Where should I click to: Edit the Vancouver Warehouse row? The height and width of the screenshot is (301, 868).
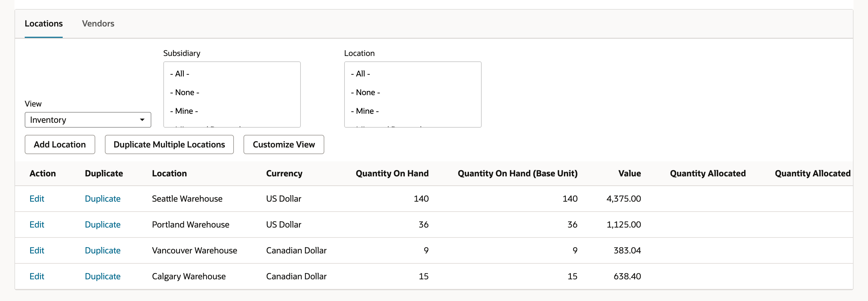(37, 250)
